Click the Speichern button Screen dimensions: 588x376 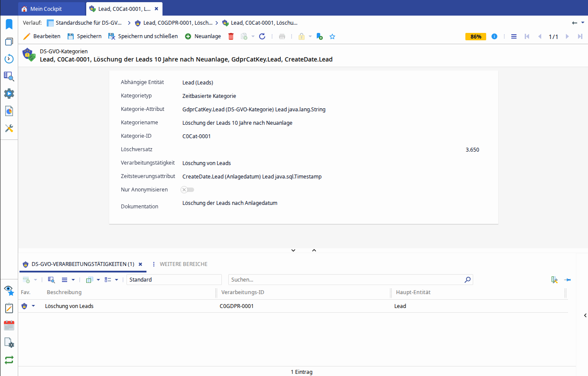pos(84,36)
